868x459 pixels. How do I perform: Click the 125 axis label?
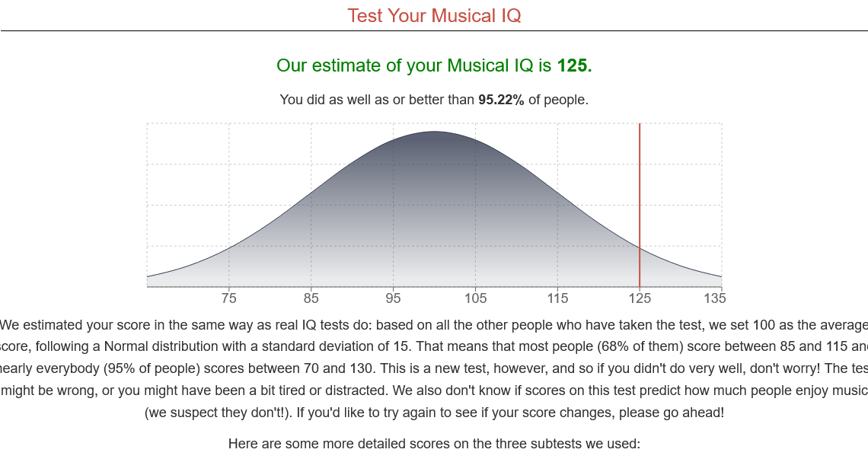pyautogui.click(x=640, y=298)
